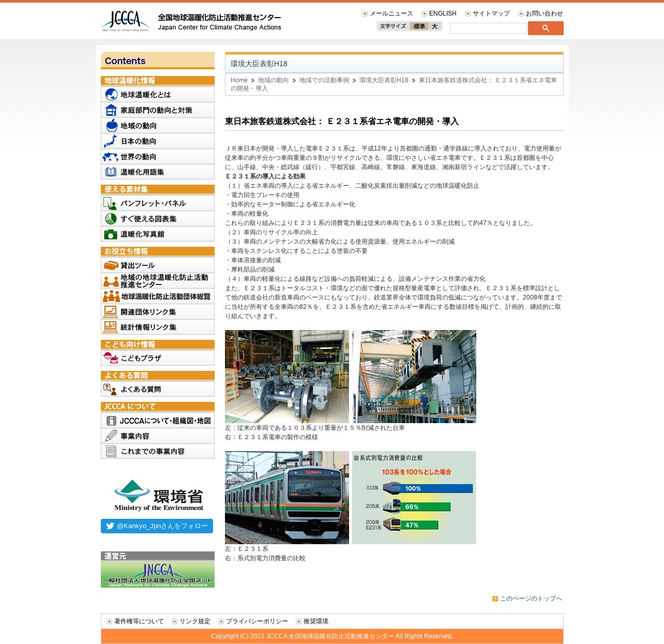Open こどもプラザ kids item
664x644 pixels.
[158, 358]
